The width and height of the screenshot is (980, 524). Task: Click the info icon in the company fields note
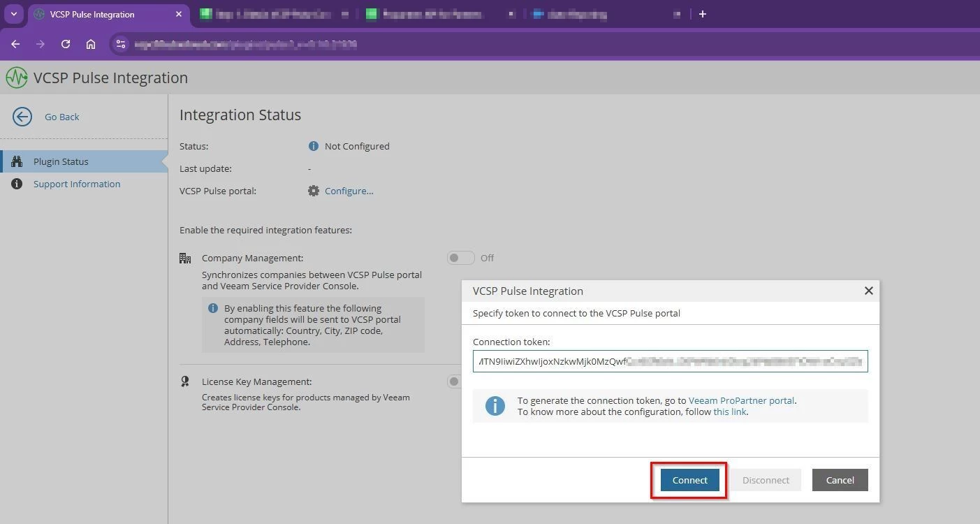213,308
